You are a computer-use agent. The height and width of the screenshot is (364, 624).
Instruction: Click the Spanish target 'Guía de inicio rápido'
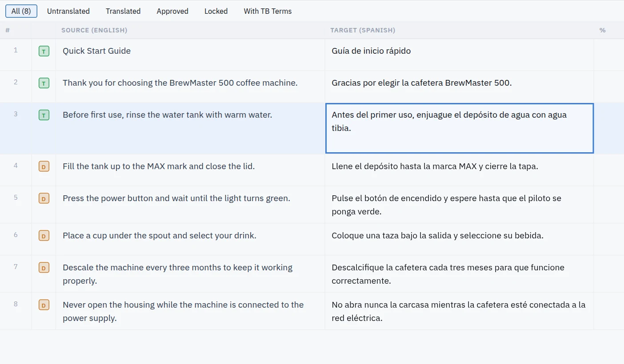(371, 51)
